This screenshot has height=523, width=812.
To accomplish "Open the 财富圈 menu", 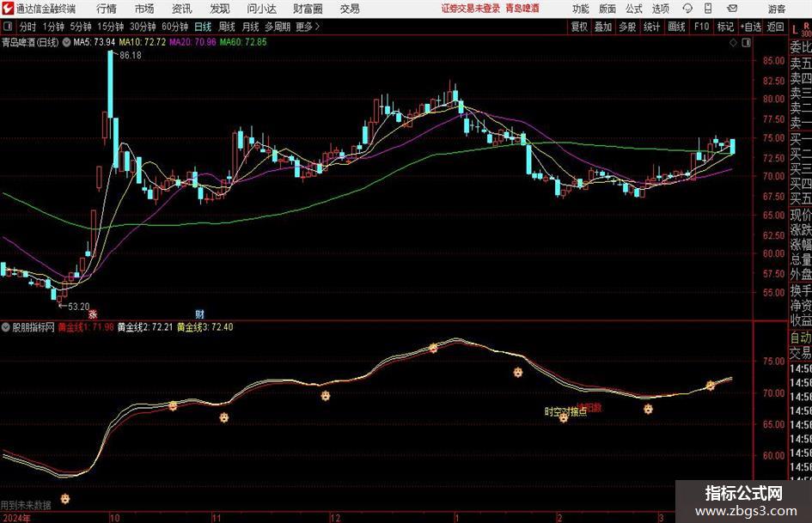I will pos(308,9).
